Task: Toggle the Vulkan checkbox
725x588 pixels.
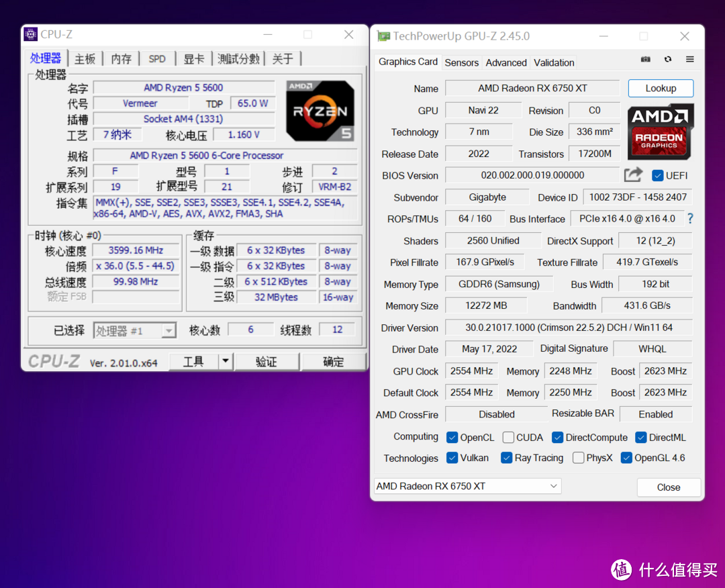Action: pyautogui.click(x=452, y=458)
